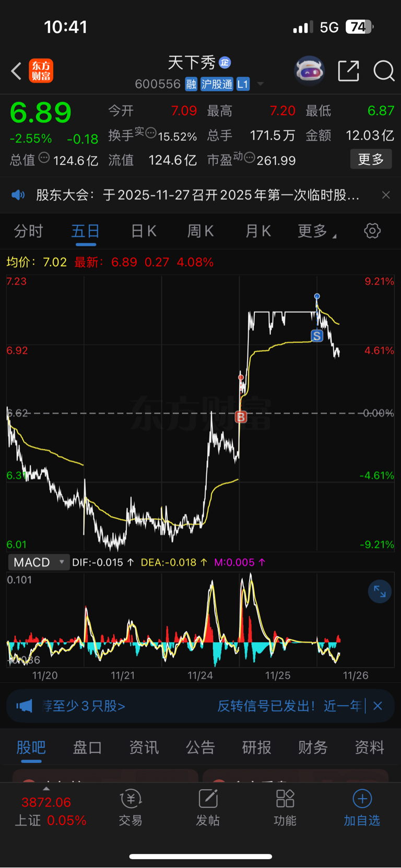Screen dimensions: 401x868
Task: Tap the blue S sell marker on chart
Action: (317, 336)
